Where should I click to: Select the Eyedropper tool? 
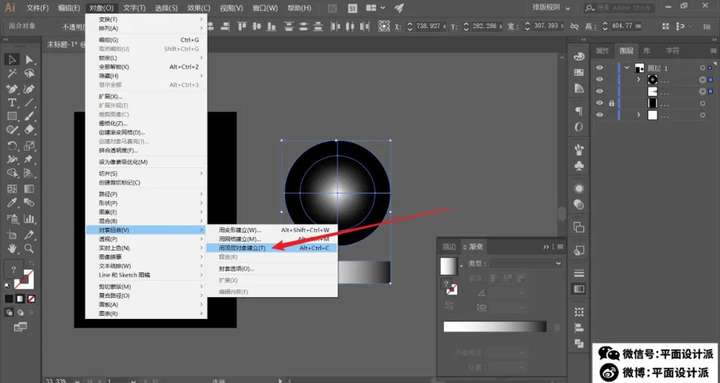[x=12, y=203]
